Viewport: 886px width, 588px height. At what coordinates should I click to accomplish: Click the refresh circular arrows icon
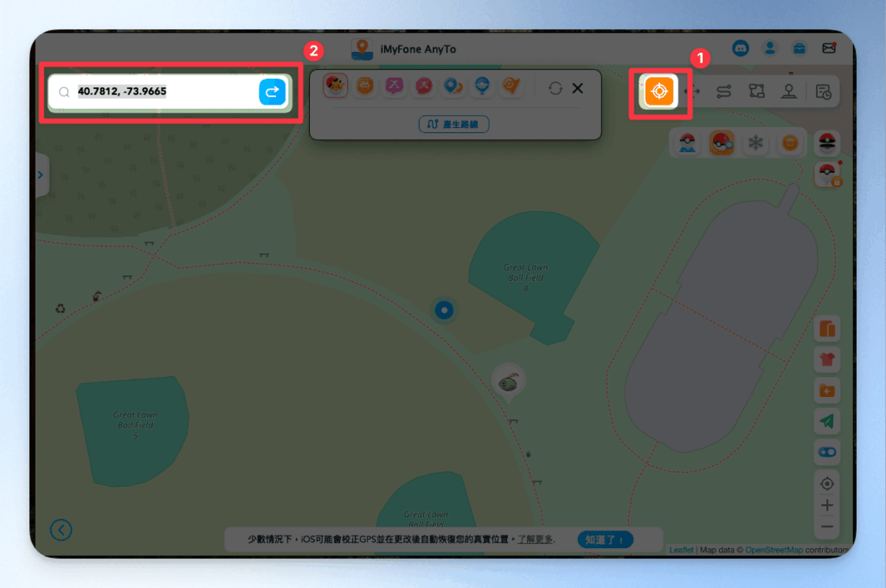tap(555, 88)
